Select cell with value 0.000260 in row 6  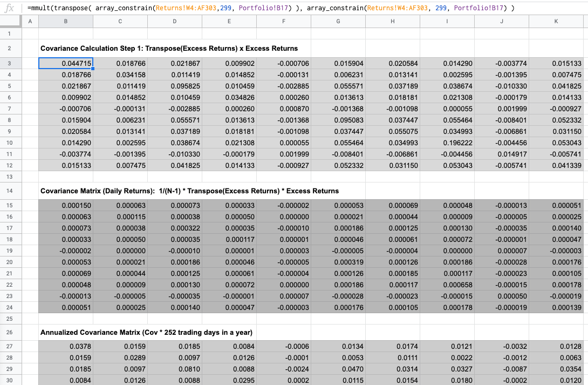coord(284,97)
